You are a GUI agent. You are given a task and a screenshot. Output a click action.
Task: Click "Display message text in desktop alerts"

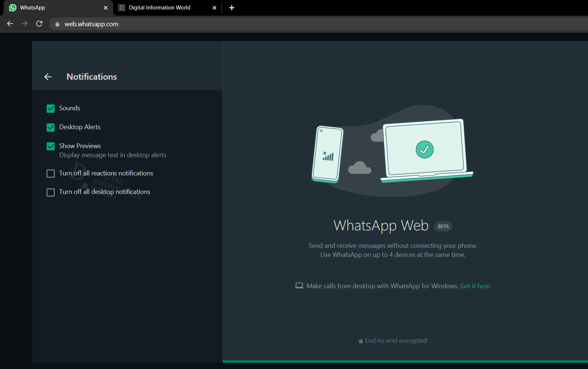click(x=113, y=155)
